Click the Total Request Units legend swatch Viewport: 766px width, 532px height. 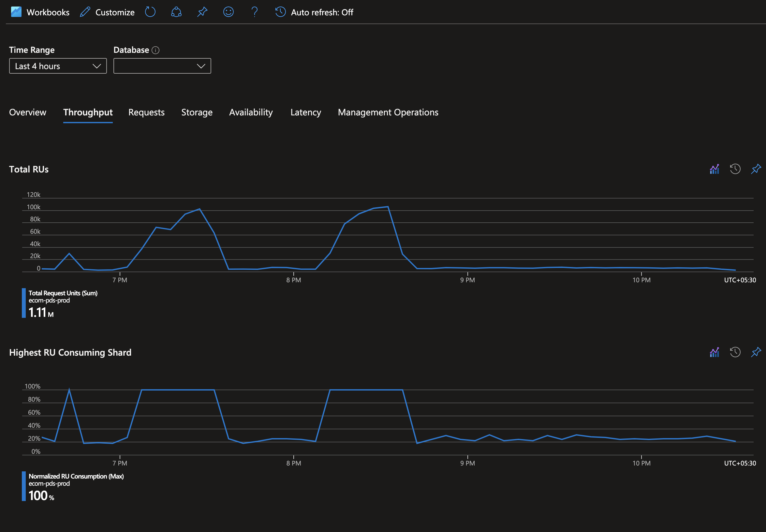(24, 303)
